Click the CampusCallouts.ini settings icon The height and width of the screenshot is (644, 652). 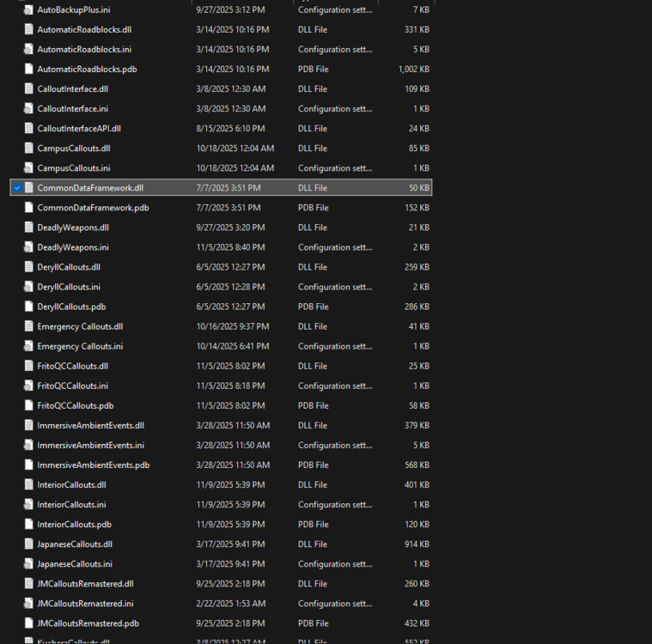pyautogui.click(x=28, y=168)
